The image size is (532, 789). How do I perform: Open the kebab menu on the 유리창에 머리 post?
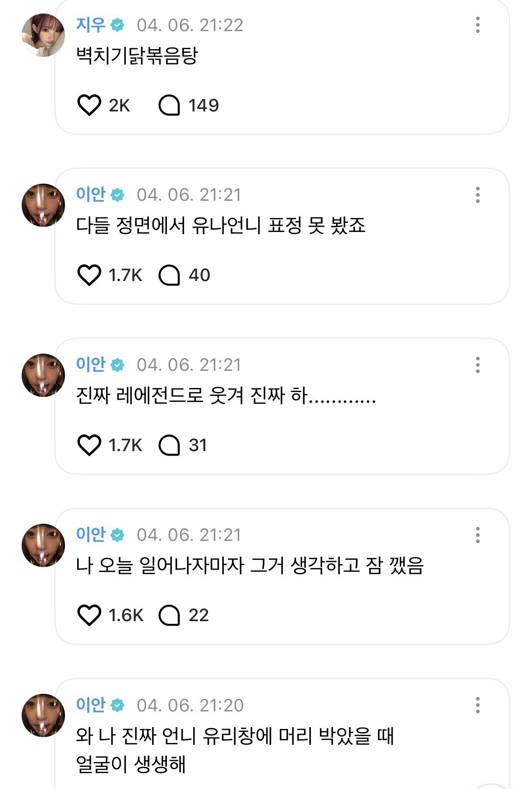click(477, 705)
